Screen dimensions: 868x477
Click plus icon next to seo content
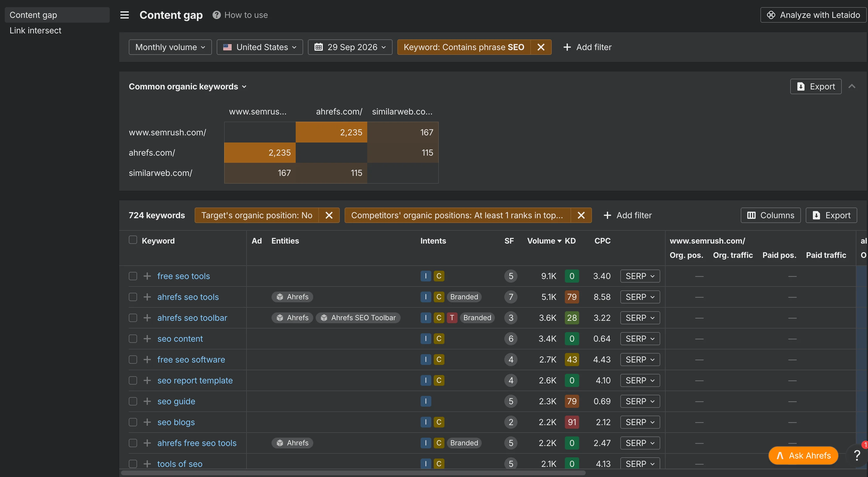147,339
